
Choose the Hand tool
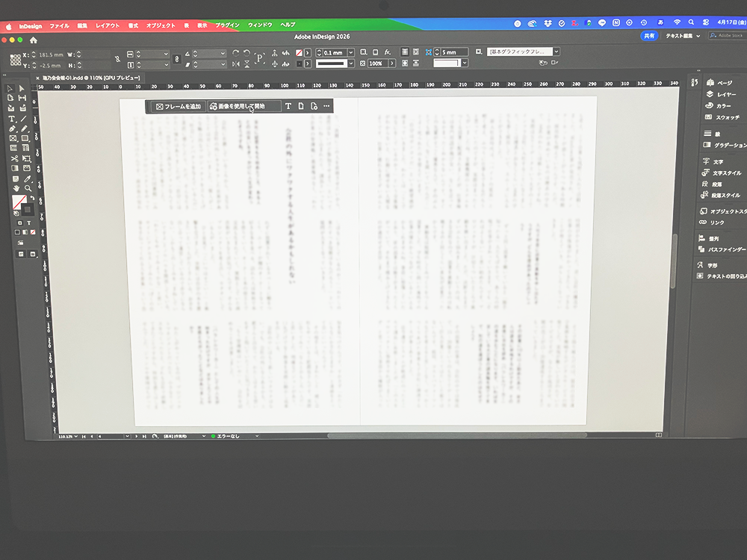[15, 188]
